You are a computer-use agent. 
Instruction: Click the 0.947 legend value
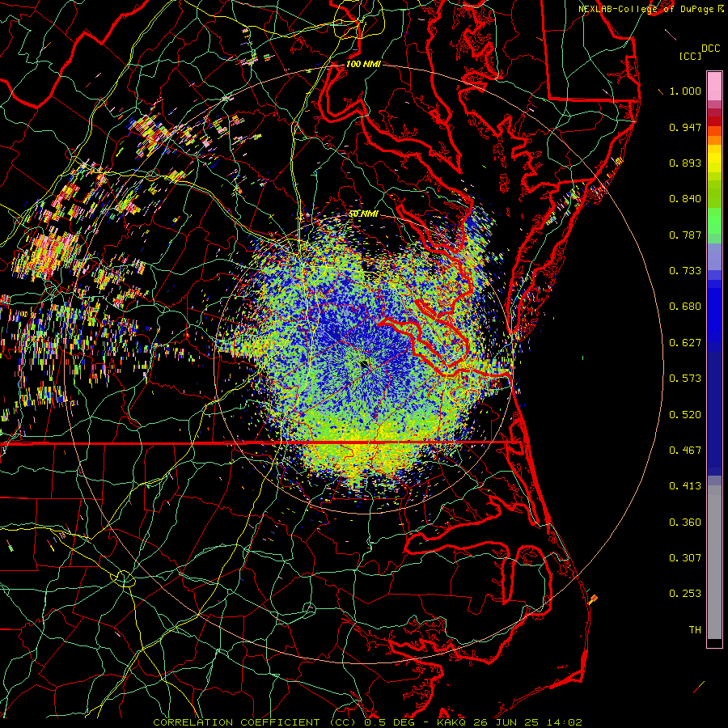(685, 127)
